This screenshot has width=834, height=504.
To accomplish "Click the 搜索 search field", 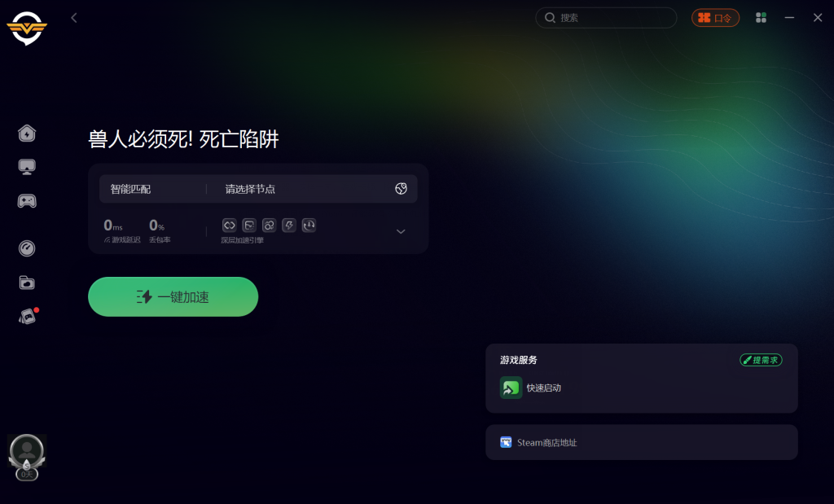I will 606,18.
